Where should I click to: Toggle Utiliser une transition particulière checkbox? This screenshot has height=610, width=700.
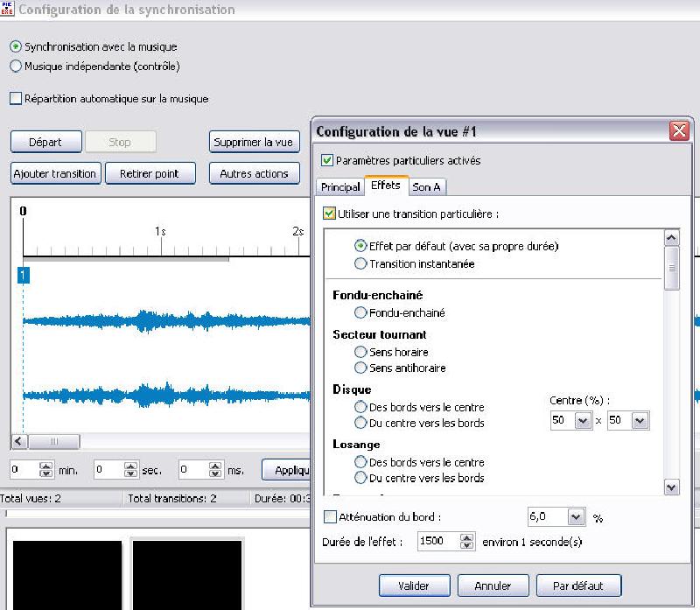point(329,214)
